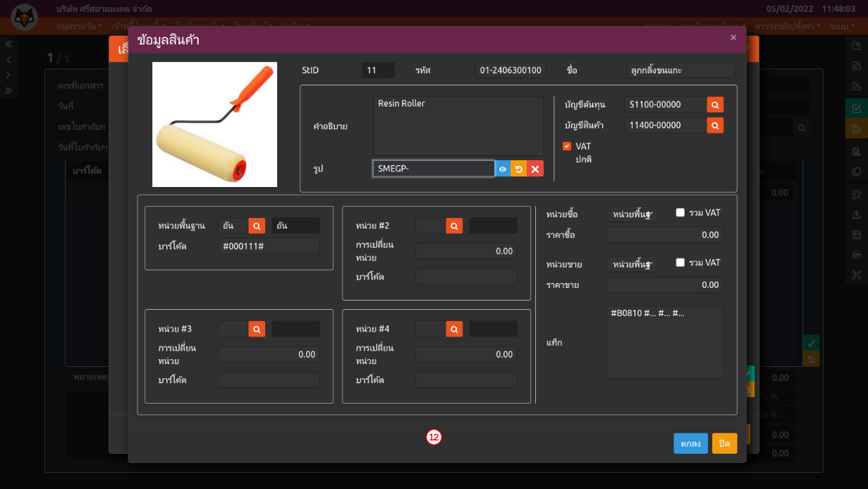Screen dimensions: 868x489
Task: Go to the first record with the double-left arrow
Action: coord(8,44)
